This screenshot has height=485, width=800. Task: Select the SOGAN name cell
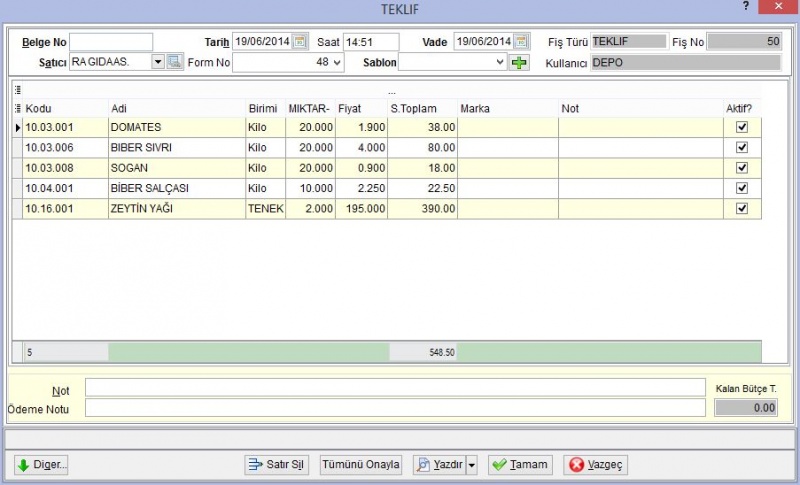point(177,168)
